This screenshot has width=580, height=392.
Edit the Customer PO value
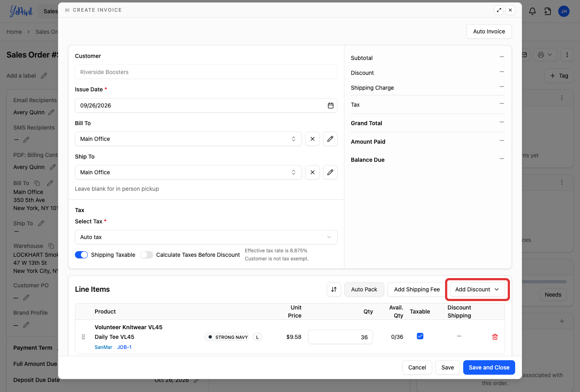[26, 297]
